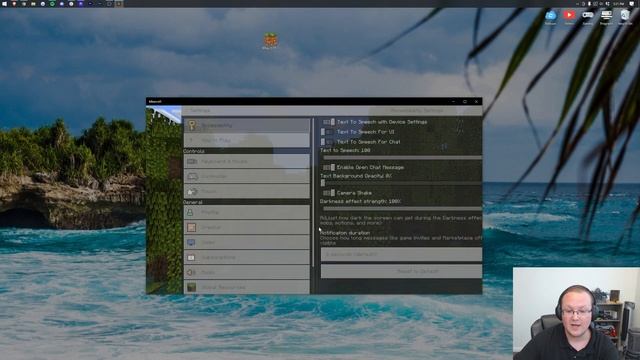640x360 pixels.
Task: Open Touch controls settings
Action: [x=247, y=191]
